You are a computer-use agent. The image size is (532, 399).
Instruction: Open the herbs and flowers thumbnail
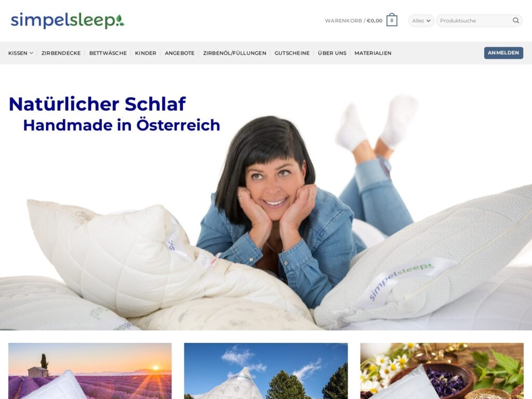[x=442, y=371]
